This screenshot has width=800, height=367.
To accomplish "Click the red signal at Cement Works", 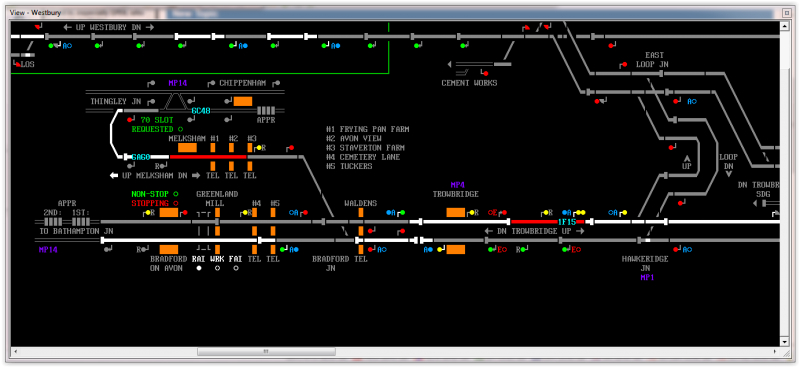I will (486, 74).
